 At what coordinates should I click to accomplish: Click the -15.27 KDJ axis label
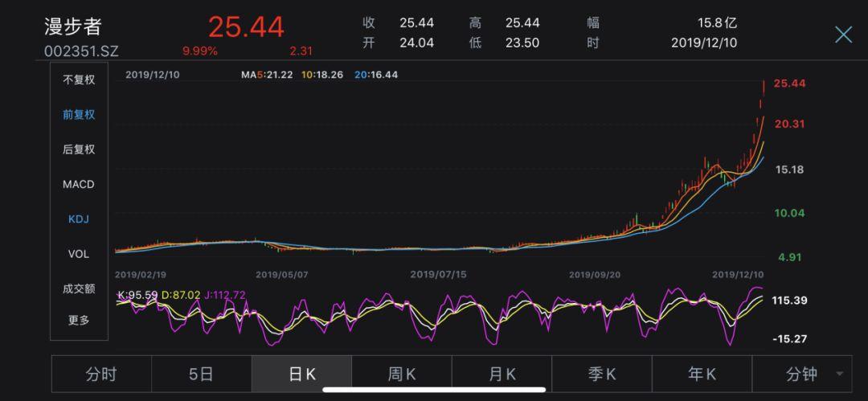coord(790,338)
